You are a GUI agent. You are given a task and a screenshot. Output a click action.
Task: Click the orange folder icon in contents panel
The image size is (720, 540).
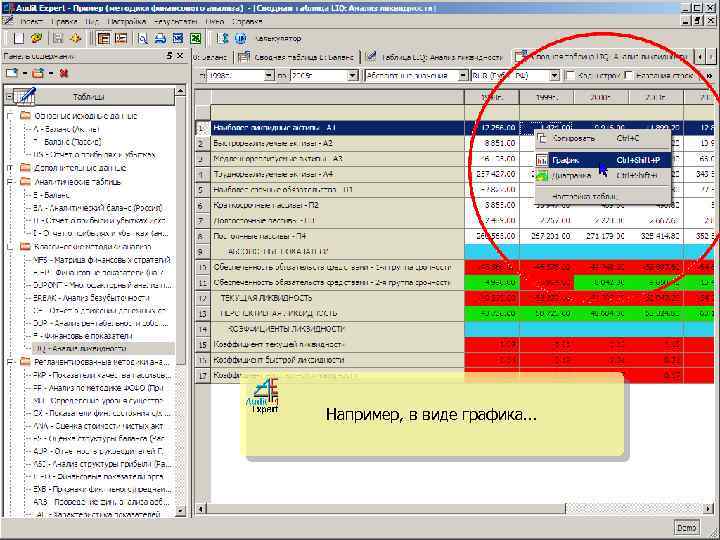(x=39, y=73)
